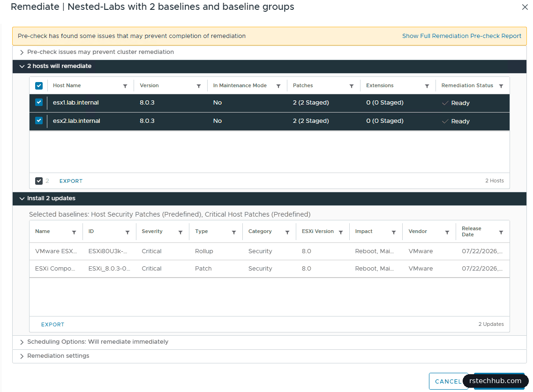Click 0 (0 Staged) extensions for esx2

[x=385, y=121]
